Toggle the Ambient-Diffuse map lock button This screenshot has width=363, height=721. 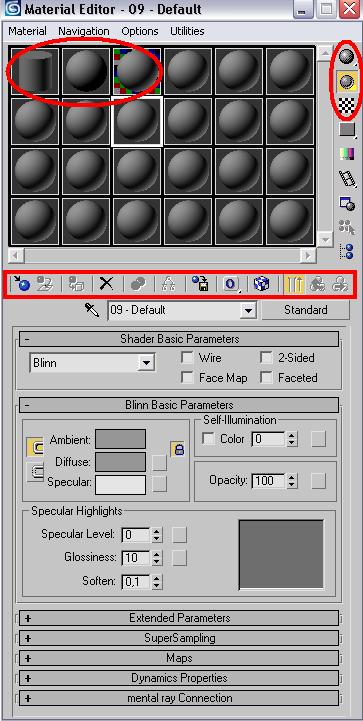click(178, 449)
